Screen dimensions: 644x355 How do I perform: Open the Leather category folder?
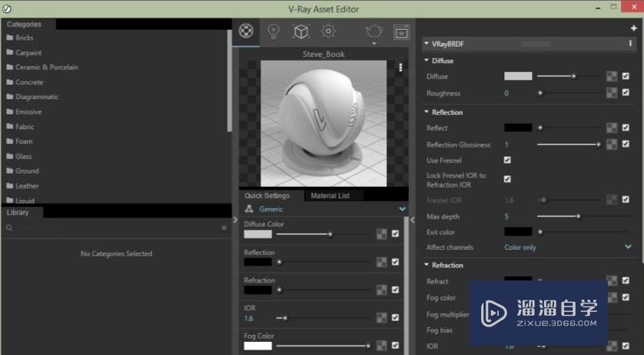(x=22, y=186)
